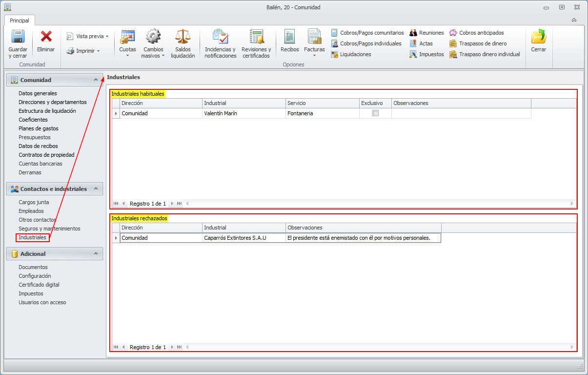Open Documentos
Screen dimensions: 588x375
pyautogui.click(x=33, y=267)
